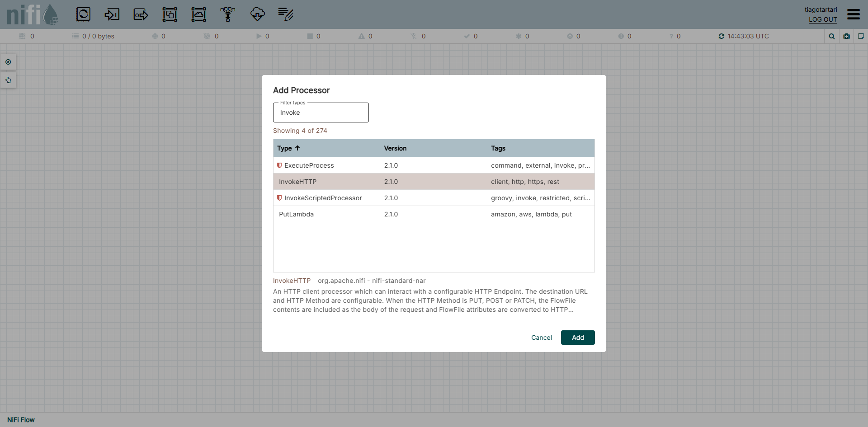The width and height of the screenshot is (868, 427).
Task: Click the tiagotartari username
Action: 821,9
